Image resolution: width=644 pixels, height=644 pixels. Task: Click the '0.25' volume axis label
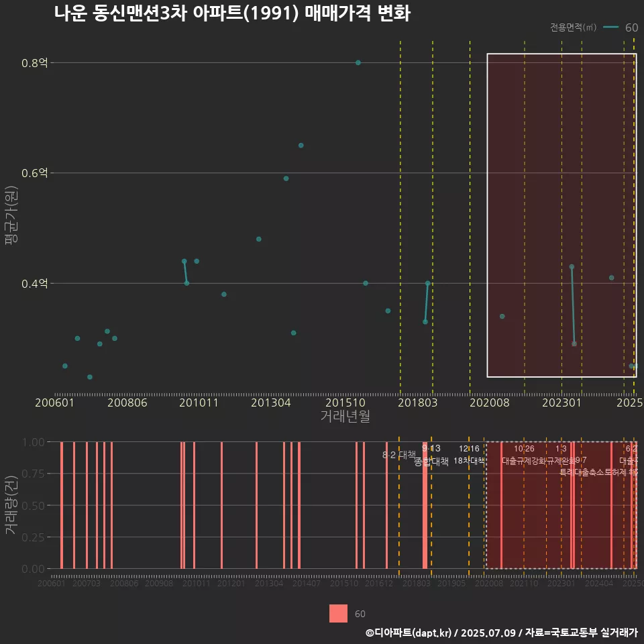click(x=34, y=537)
